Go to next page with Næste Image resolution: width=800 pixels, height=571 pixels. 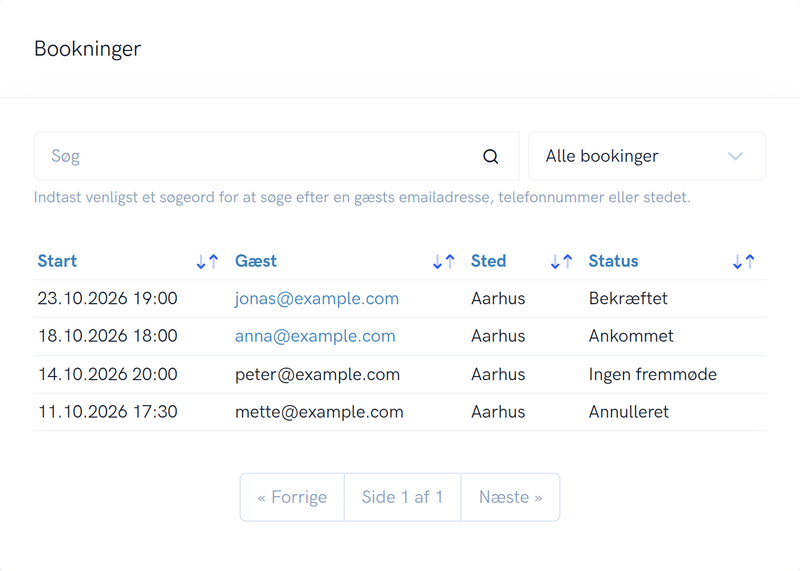pos(510,497)
